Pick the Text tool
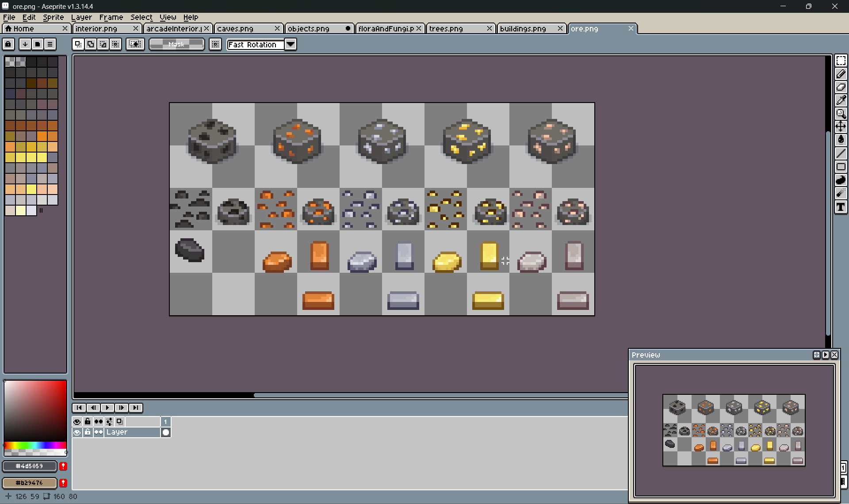849x504 pixels. [841, 207]
